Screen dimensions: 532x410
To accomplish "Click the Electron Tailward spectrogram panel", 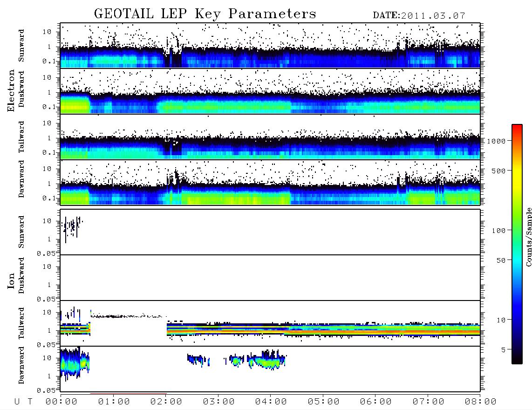I will pyautogui.click(x=270, y=137).
